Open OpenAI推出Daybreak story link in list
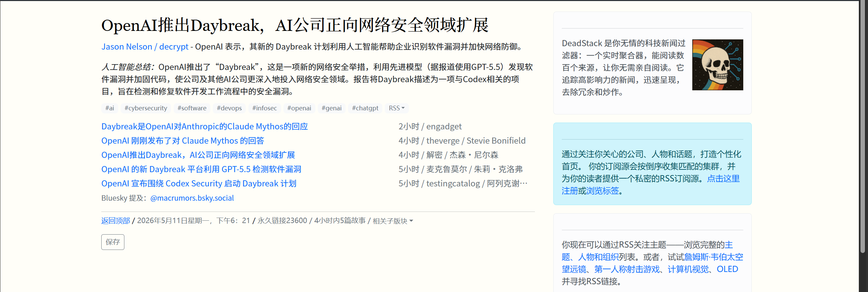The image size is (868, 292). [198, 155]
